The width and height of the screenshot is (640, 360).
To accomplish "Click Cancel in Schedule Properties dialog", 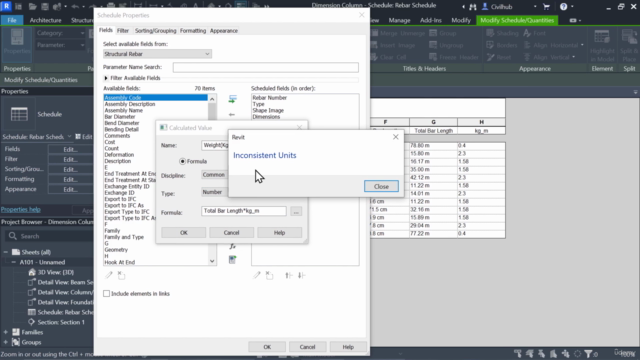I will click(x=307, y=347).
